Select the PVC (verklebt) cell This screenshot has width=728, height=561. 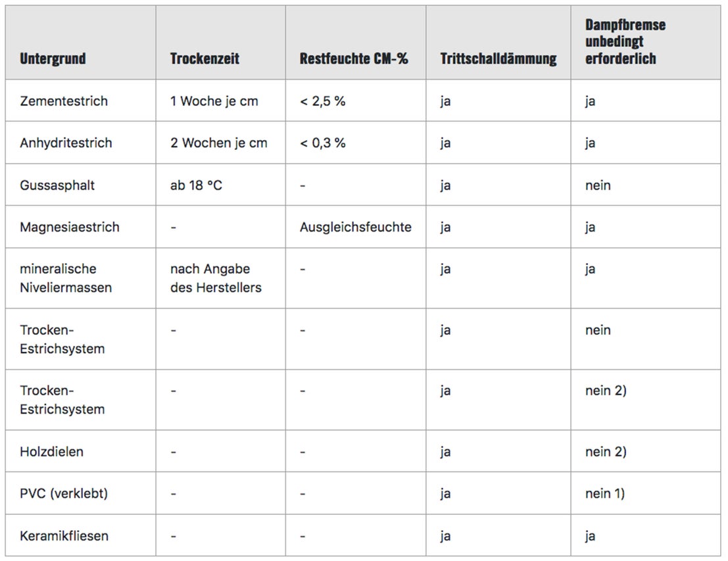64,493
